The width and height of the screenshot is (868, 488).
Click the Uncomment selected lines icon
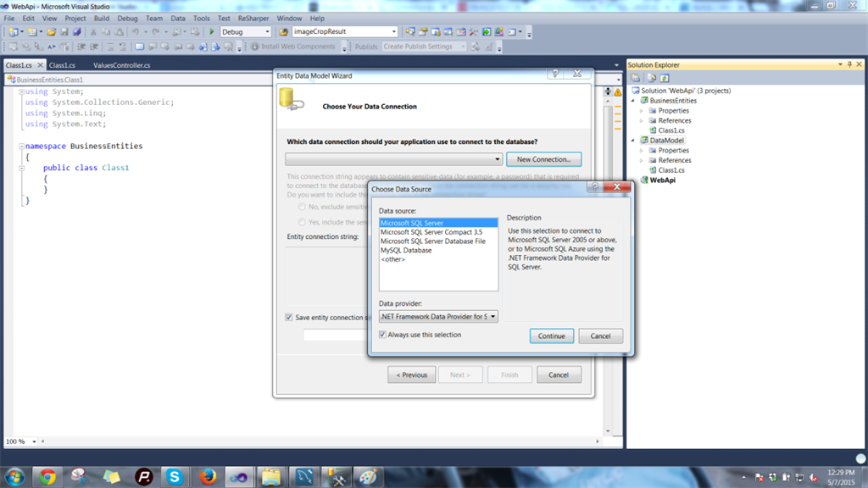122,47
